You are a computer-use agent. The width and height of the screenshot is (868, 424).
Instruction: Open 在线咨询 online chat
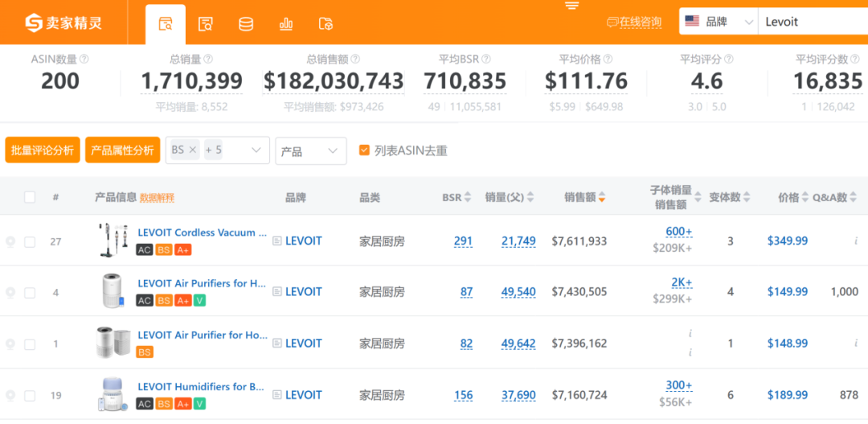pos(634,23)
